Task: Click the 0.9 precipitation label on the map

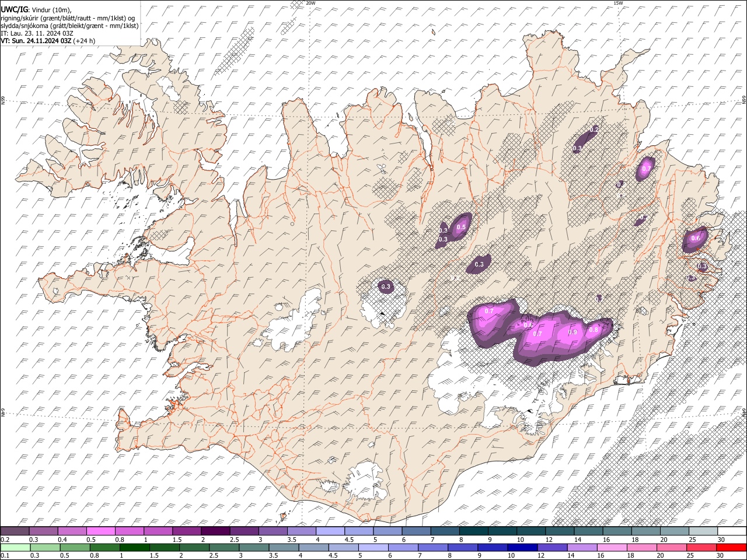Action: pyautogui.click(x=573, y=332)
